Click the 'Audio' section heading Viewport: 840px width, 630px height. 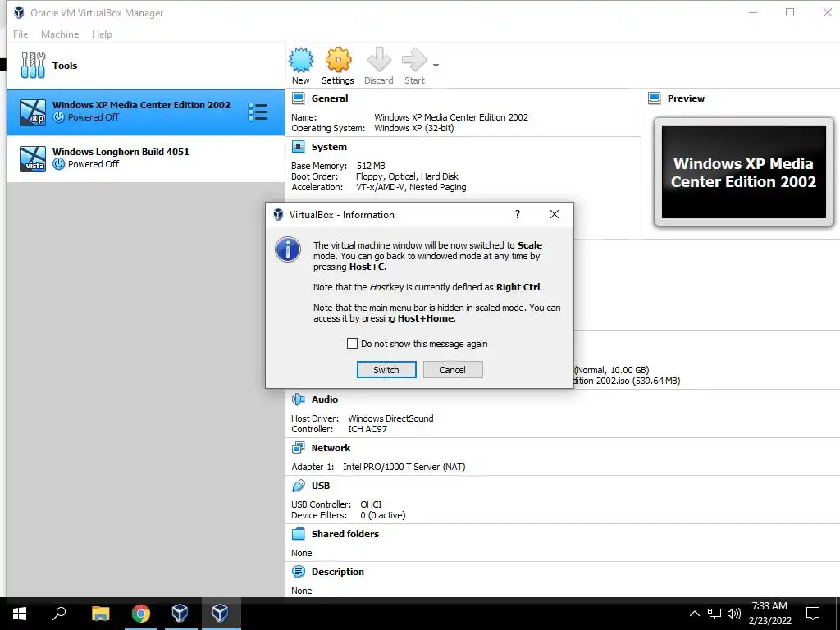tap(325, 399)
